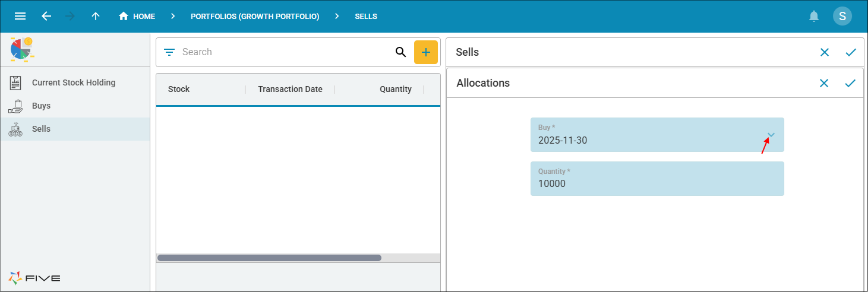Open the HOME breadcrumb

click(137, 17)
